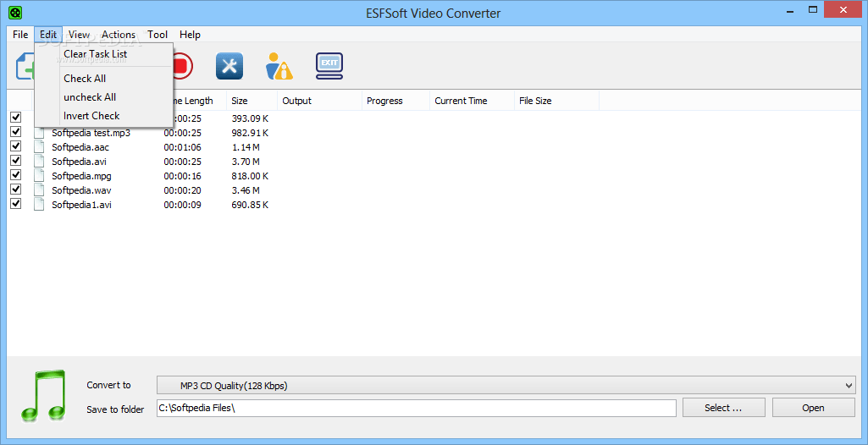Close the open Edit menu
Screen dimensions: 868x445
[48, 35]
